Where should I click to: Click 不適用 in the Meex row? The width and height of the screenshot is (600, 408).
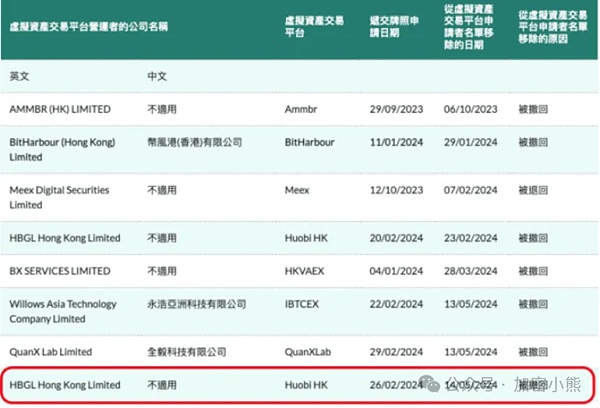pyautogui.click(x=162, y=190)
